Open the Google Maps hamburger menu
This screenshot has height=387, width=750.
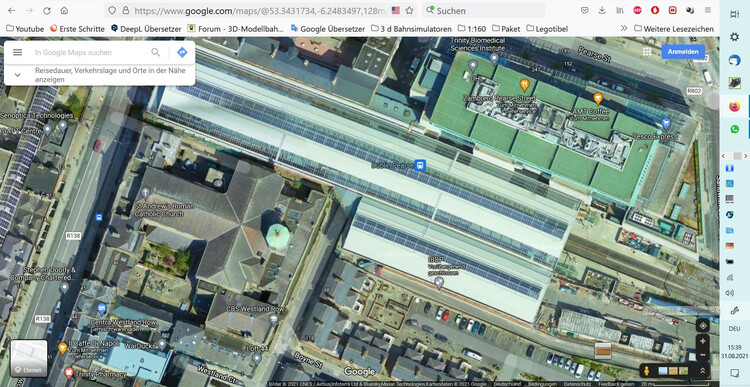point(17,52)
